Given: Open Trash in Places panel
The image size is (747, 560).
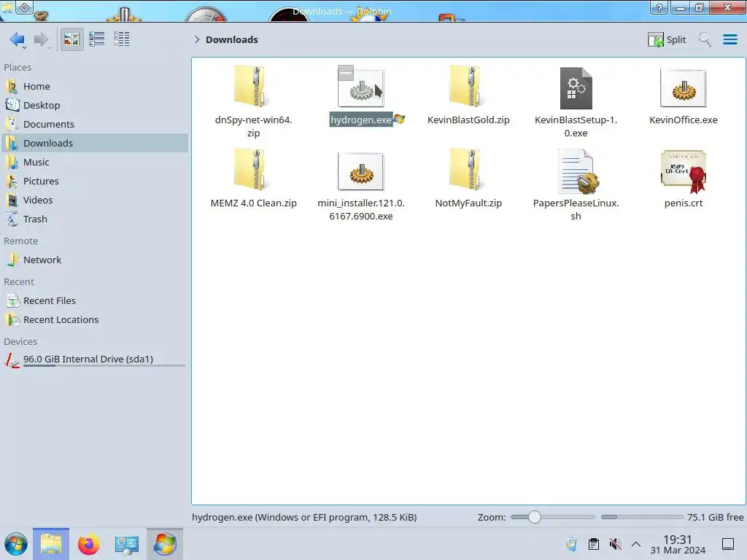Looking at the screenshot, I should pos(94,219).
